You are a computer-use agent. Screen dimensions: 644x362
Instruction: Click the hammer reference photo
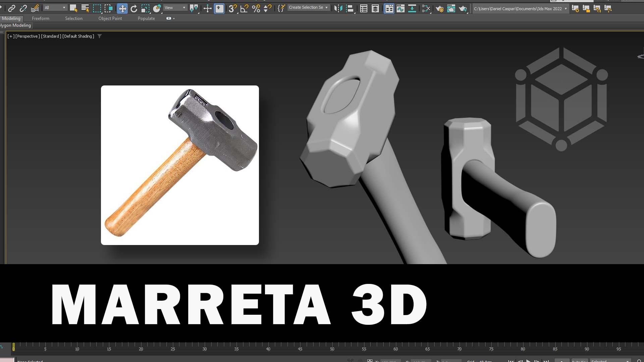point(180,165)
